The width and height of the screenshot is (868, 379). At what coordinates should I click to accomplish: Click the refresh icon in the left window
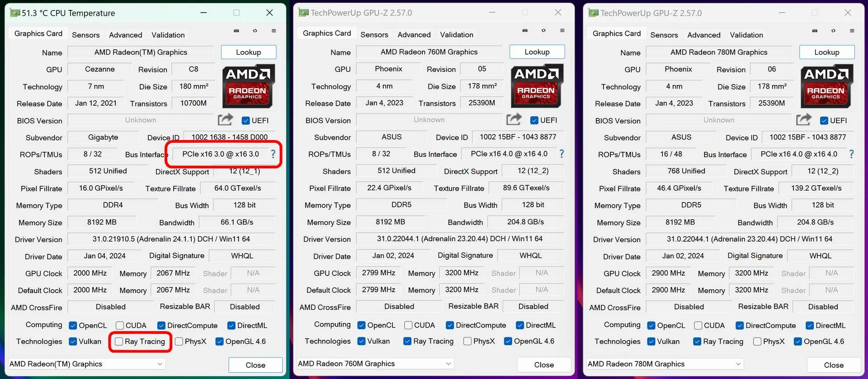pos(255,31)
